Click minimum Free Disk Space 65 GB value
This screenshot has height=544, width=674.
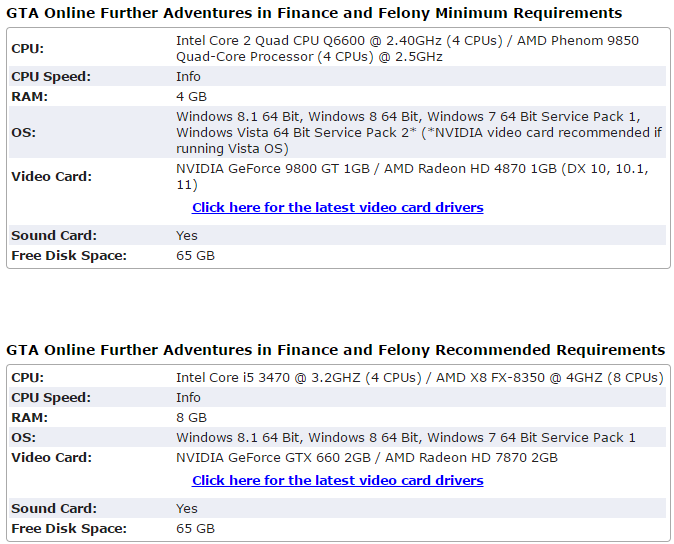click(x=195, y=256)
